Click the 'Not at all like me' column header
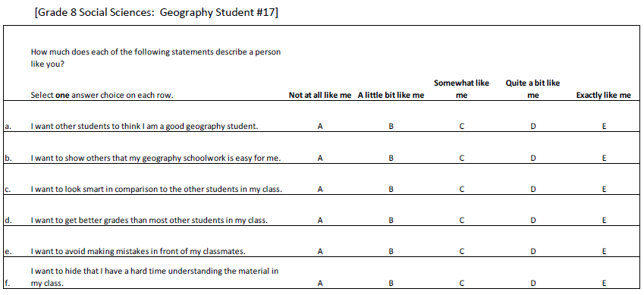Image resolution: width=644 pixels, height=295 pixels. pyautogui.click(x=320, y=96)
